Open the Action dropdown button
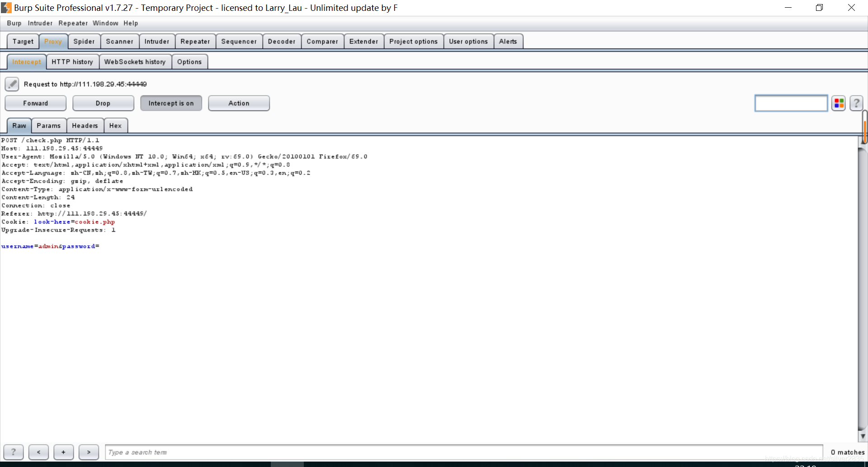 239,103
